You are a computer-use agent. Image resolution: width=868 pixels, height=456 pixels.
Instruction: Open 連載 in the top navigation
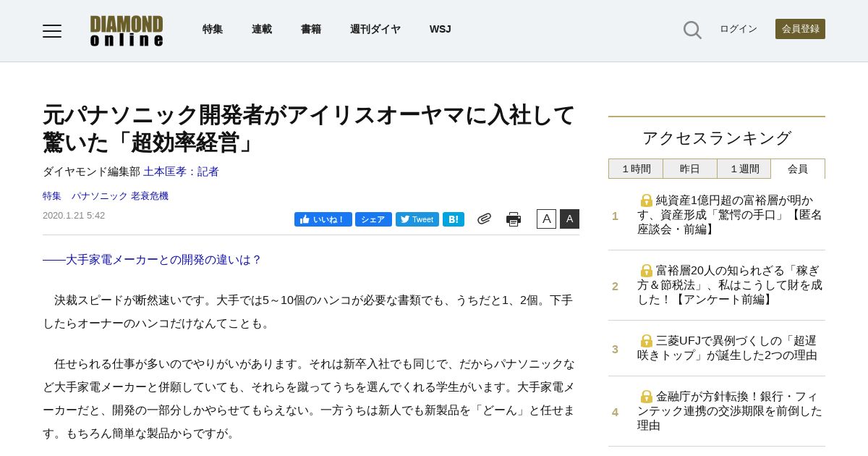click(262, 29)
